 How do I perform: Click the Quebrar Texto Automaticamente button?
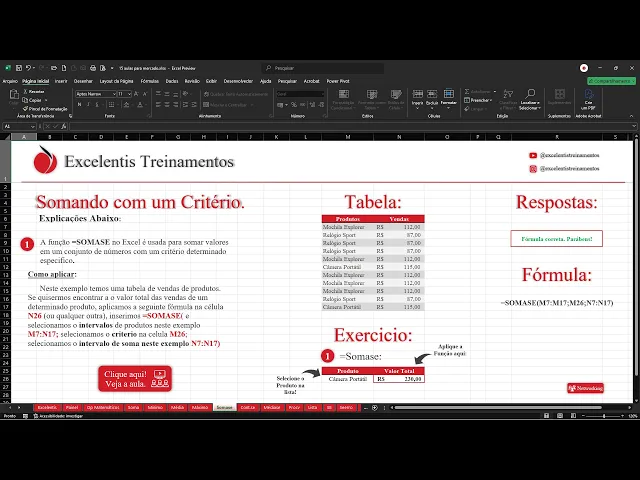(x=236, y=94)
